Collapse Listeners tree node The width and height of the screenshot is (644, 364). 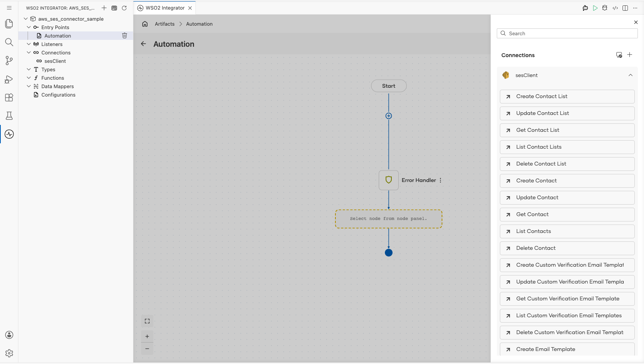pyautogui.click(x=29, y=44)
